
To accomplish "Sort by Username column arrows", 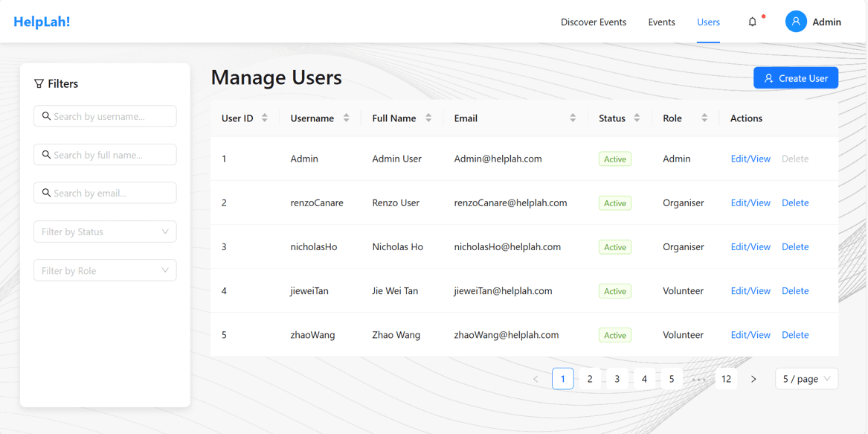I will point(347,118).
